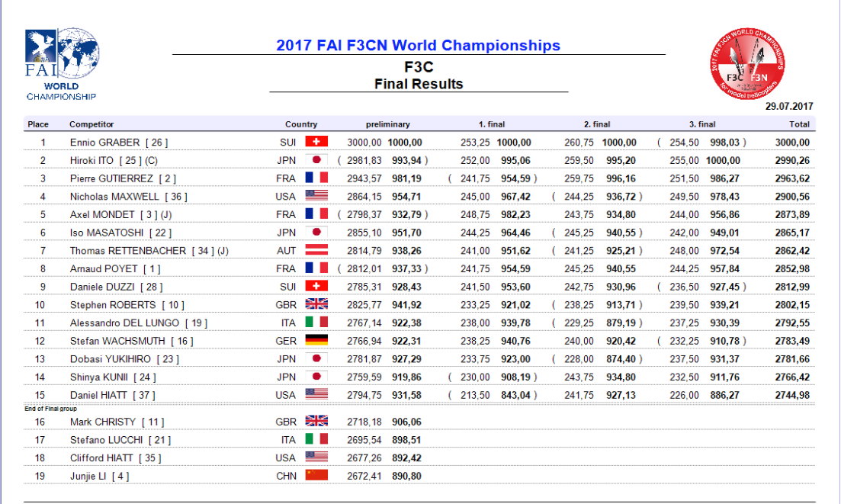The width and height of the screenshot is (841, 504).
Task: Click the Austrian flag in Thomas RETTENBACHER's row
Action: (316, 250)
